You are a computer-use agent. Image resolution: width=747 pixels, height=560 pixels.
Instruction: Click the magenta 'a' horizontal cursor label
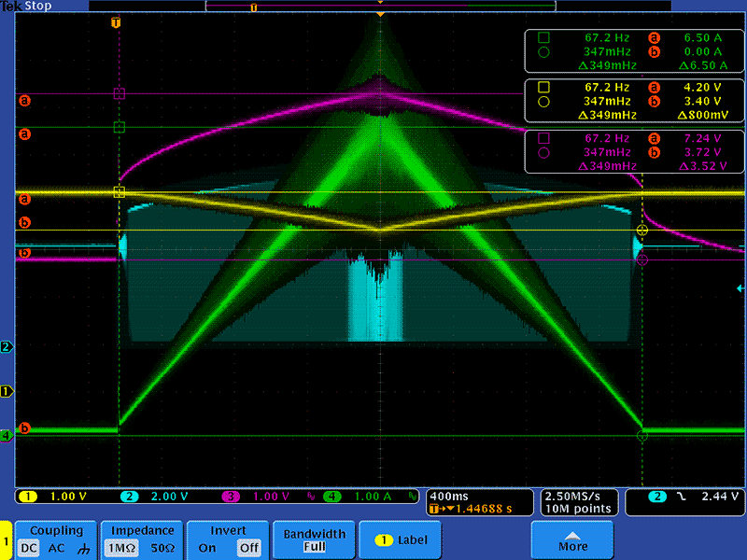[24, 101]
